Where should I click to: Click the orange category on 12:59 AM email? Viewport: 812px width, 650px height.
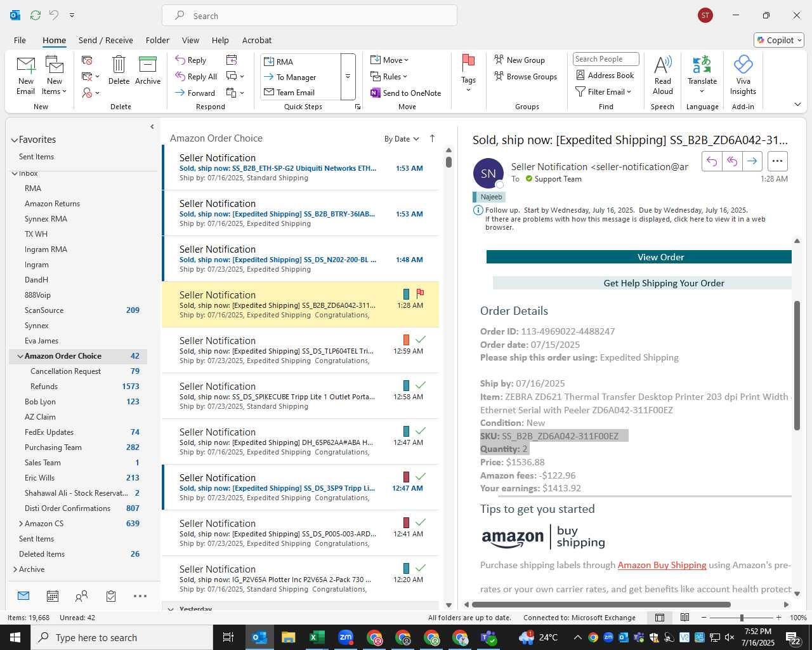406,340
